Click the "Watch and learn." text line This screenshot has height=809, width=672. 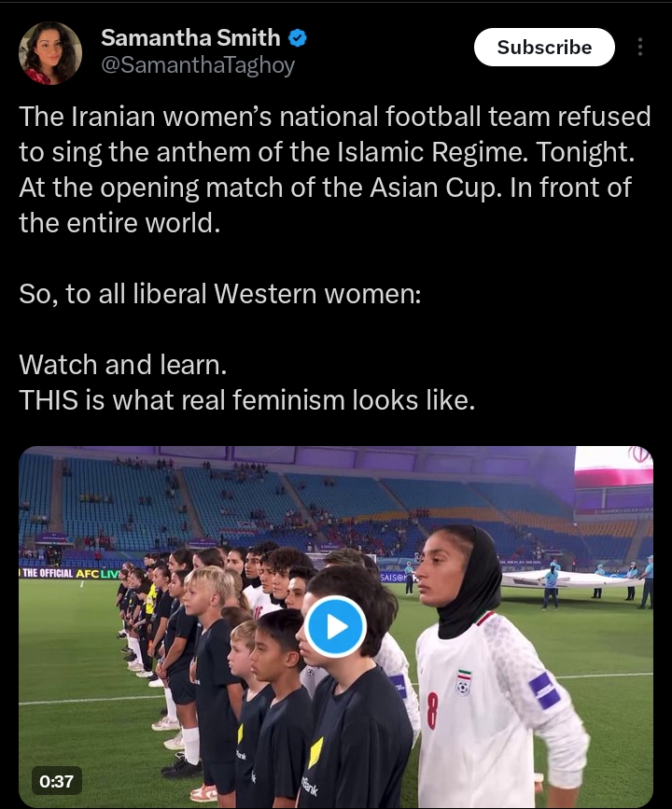pos(123,365)
